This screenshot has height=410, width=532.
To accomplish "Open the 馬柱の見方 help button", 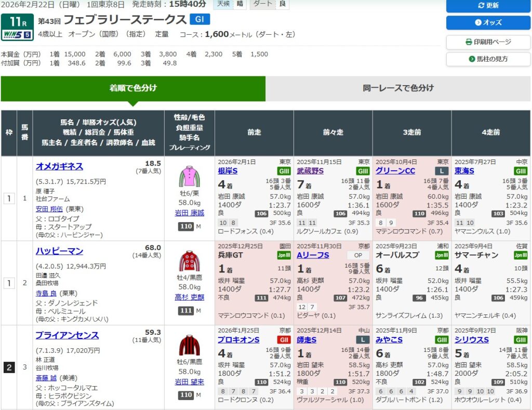I will [488, 59].
